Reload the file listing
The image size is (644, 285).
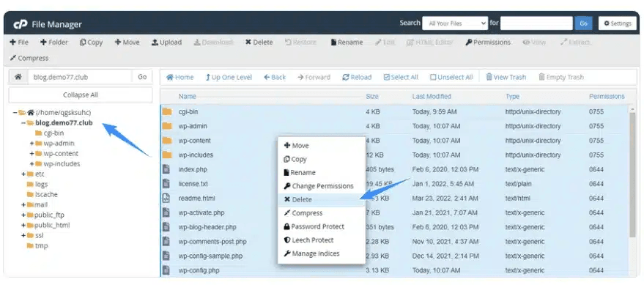click(x=357, y=77)
